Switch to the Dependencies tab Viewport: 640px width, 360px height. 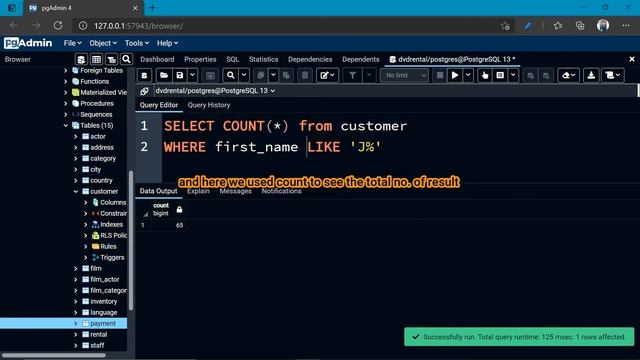pyautogui.click(x=310, y=59)
